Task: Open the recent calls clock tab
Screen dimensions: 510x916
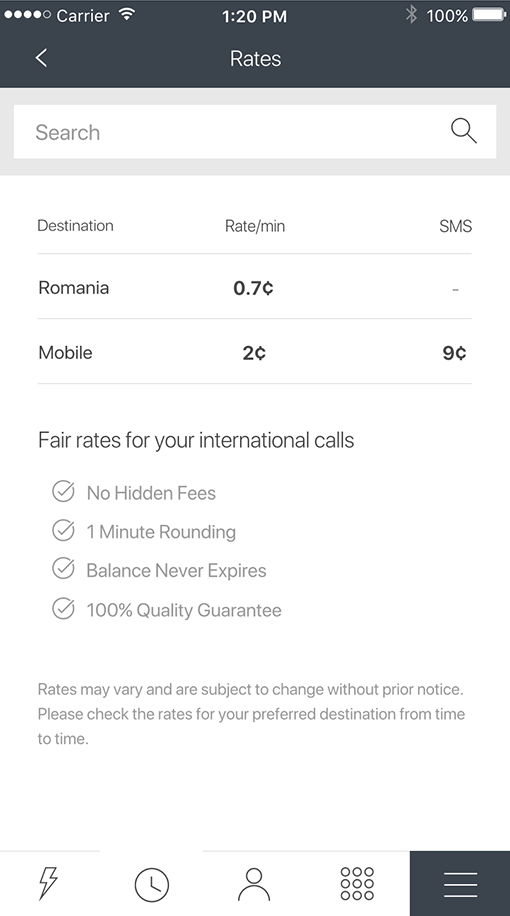Action: pyautogui.click(x=152, y=884)
